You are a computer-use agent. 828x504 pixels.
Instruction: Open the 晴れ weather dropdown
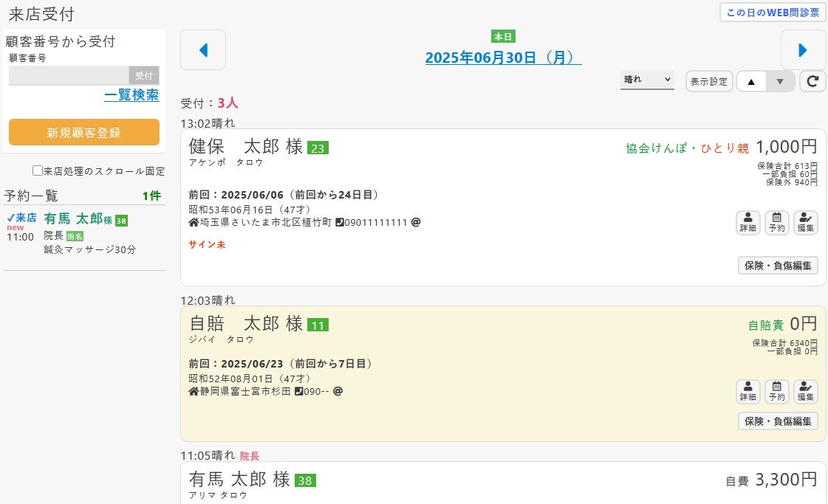pyautogui.click(x=647, y=80)
